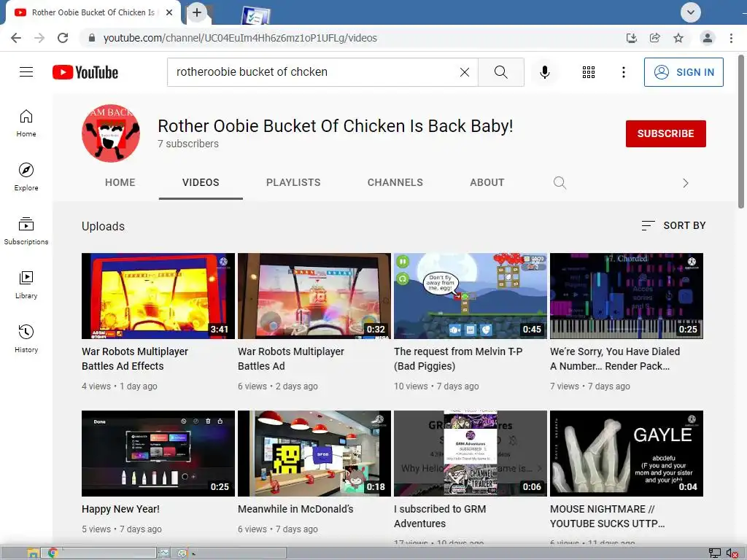Open the CHANNELS tab
The image size is (747, 560).
pos(395,182)
